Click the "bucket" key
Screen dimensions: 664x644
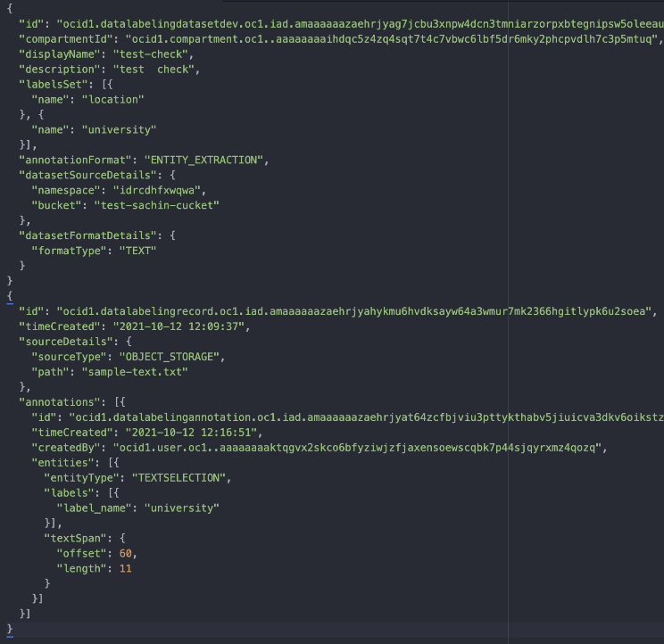(59, 206)
